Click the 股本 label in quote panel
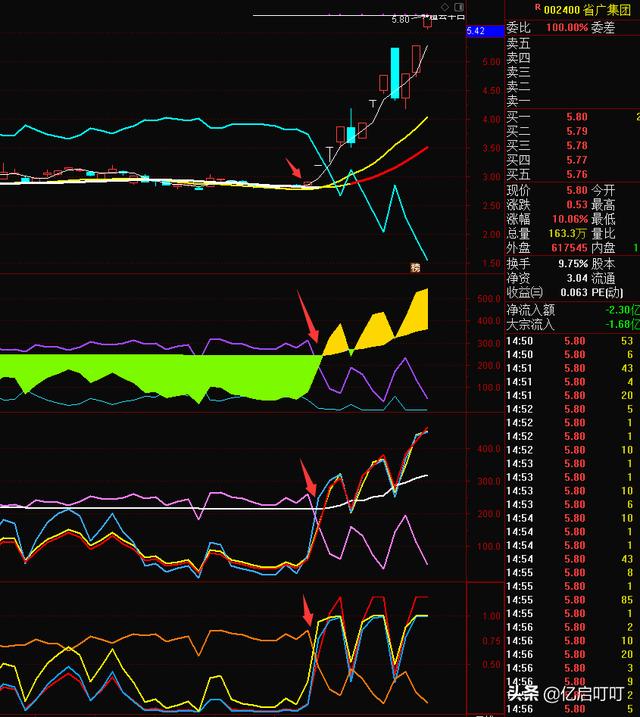This screenshot has width=640, height=717. click(x=603, y=264)
